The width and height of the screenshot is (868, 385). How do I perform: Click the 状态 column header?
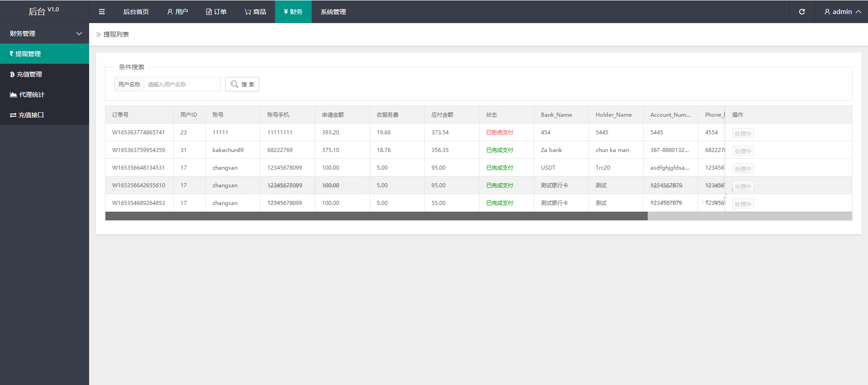click(x=492, y=115)
